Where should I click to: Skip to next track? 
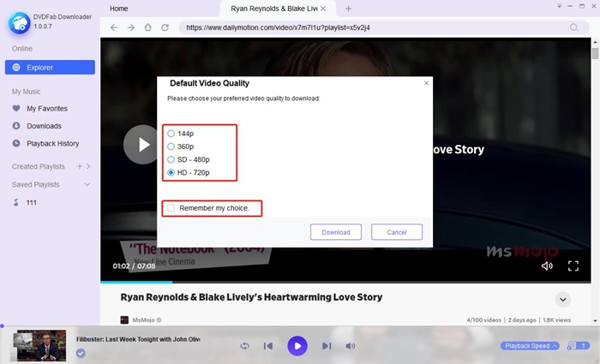click(x=327, y=346)
